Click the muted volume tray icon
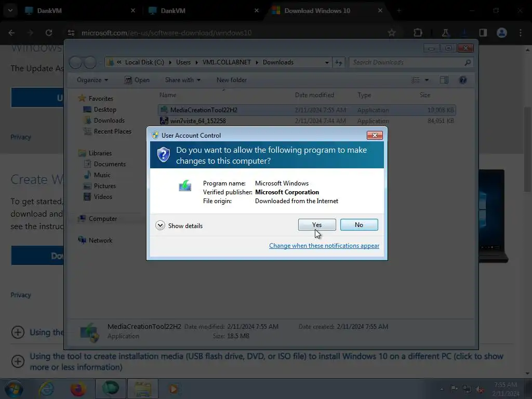The height and width of the screenshot is (399, 532). coord(480,390)
